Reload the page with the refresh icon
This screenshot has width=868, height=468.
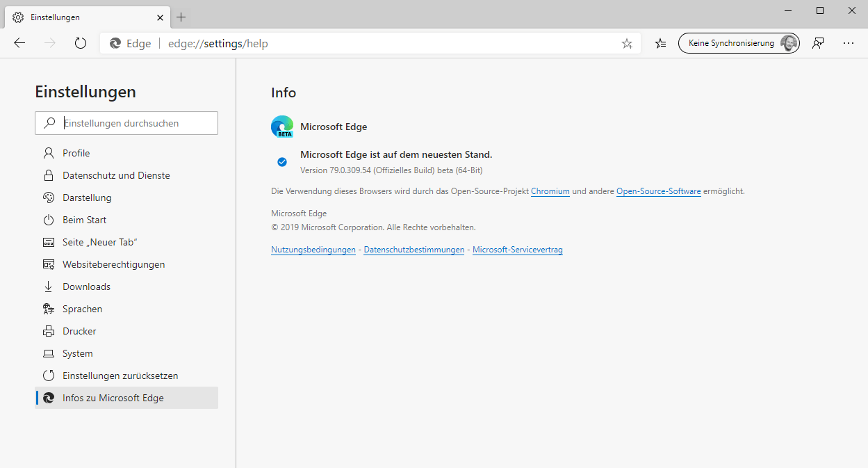point(81,43)
